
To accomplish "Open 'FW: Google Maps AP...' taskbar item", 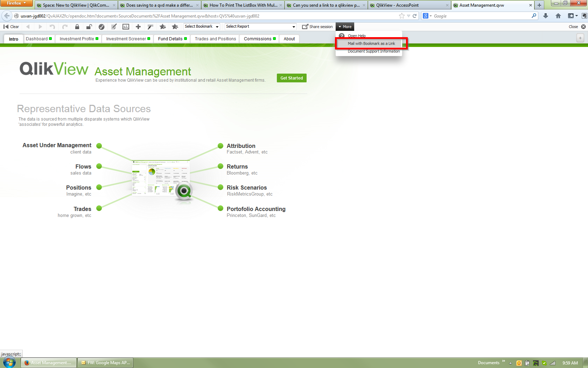I will tap(106, 363).
